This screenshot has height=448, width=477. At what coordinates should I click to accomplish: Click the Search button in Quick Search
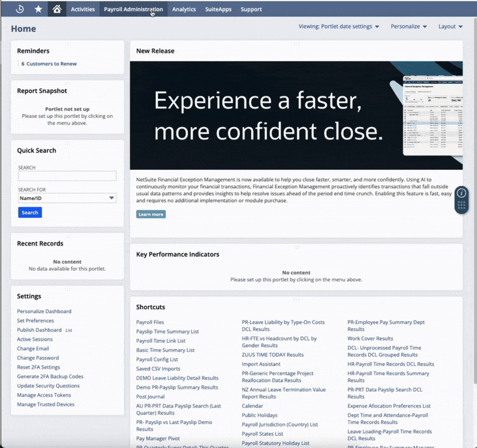click(x=29, y=212)
